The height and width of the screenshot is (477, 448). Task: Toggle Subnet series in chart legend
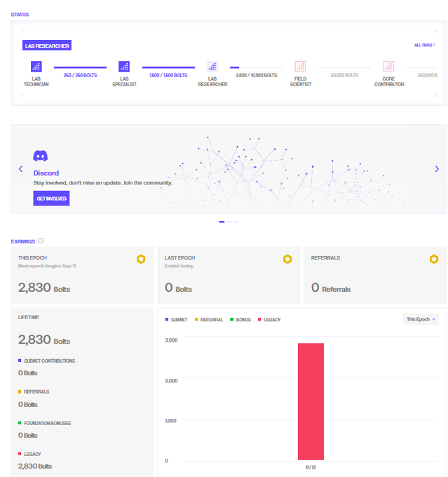pos(177,320)
